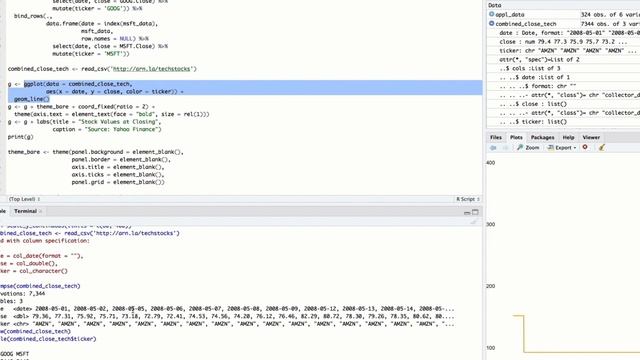Image resolution: width=640 pixels, height=360 pixels.
Task: Clear all plots with broom icon
Action: 602,147
